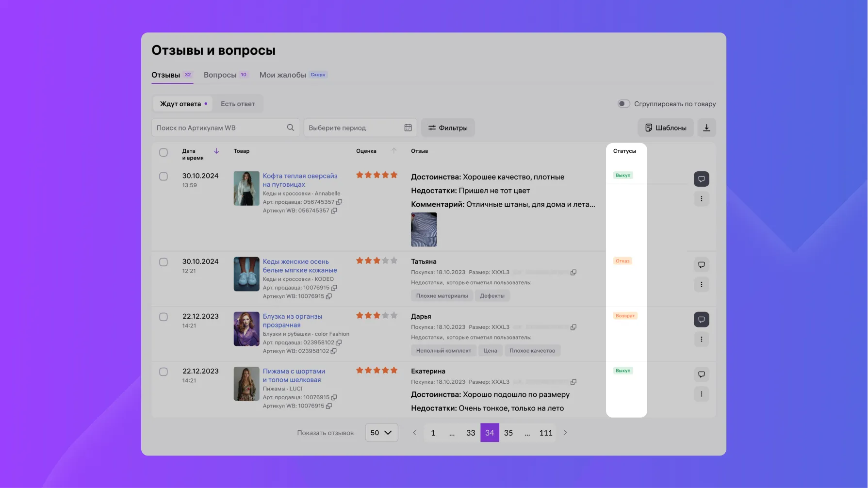This screenshot has height=488, width=868.
Task: Click the download export icon button
Action: [706, 128]
